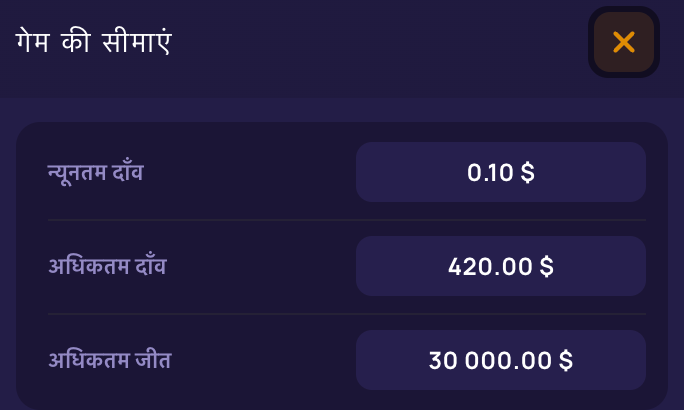The height and width of the screenshot is (410, 684).
Task: Click the word गेम in the header
Action: tap(32, 43)
